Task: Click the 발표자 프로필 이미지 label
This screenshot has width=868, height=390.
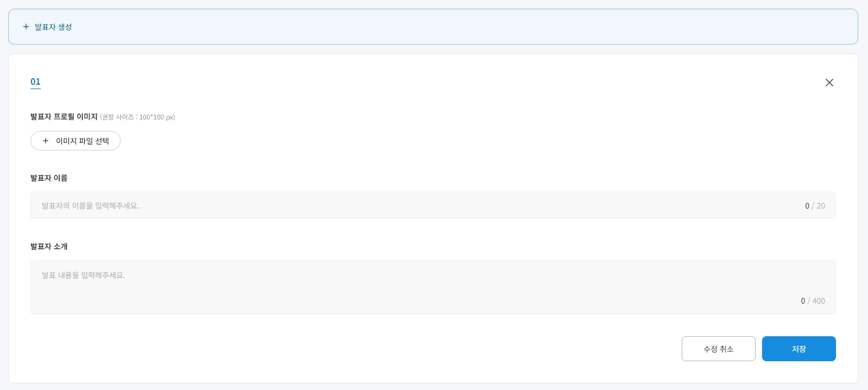Action: tap(64, 117)
